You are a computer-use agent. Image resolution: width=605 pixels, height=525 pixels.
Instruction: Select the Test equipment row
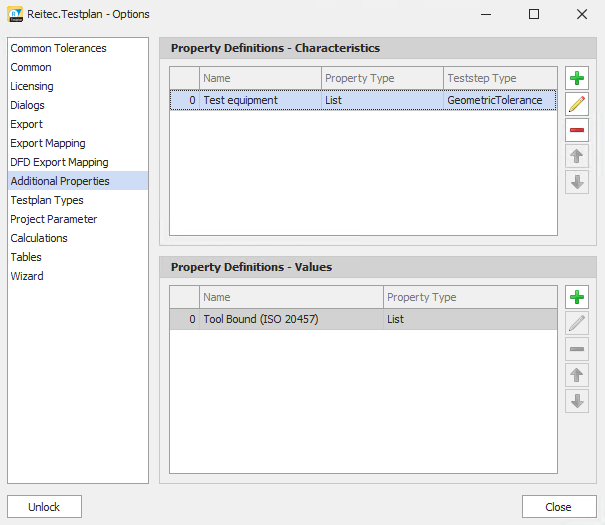coord(260,100)
